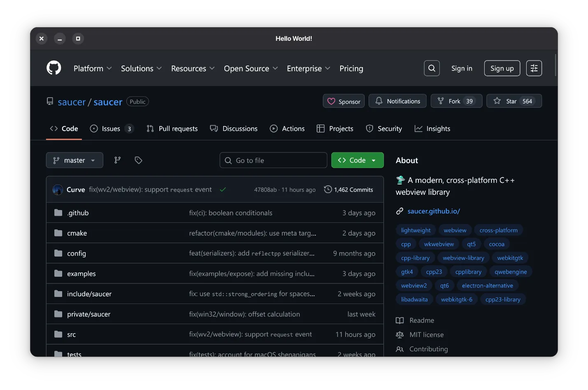Viewport: 588px width, 390px height.
Task: Open the search magnifier icon button
Action: tap(432, 68)
